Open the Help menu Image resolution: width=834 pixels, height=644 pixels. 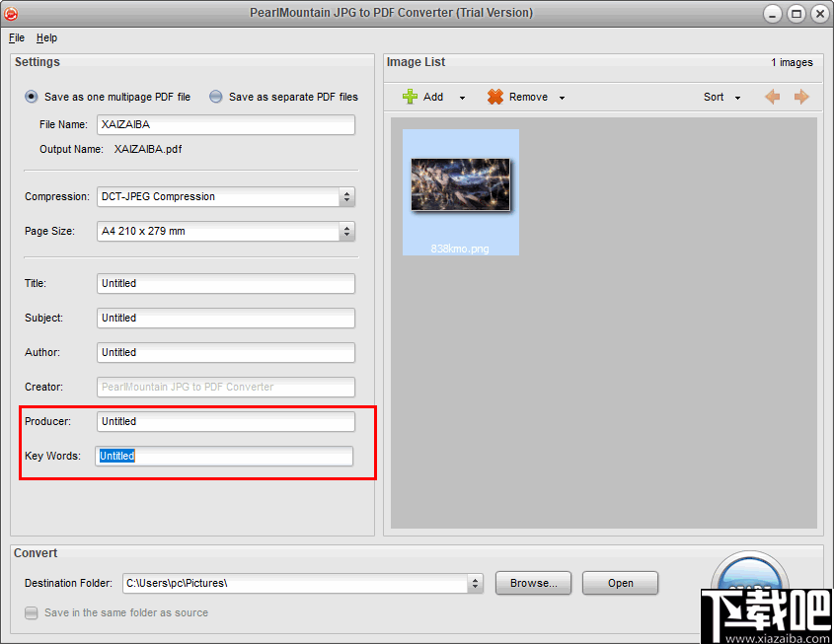[46, 37]
